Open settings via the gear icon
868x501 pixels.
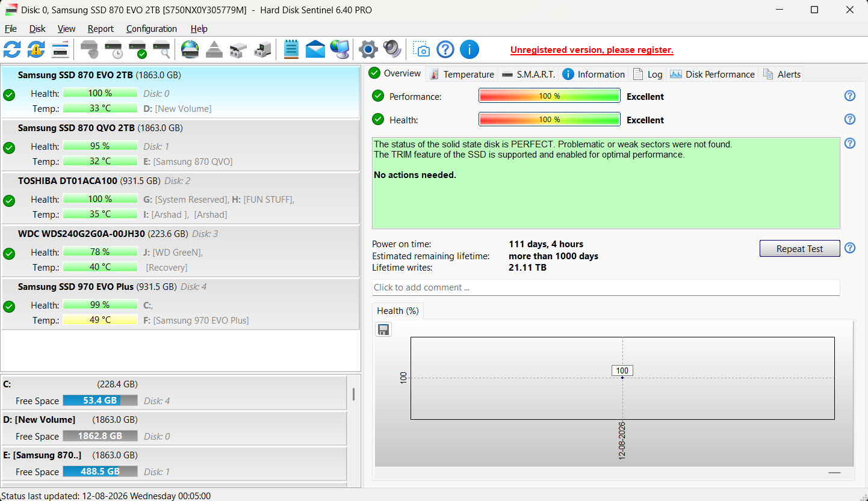point(368,49)
